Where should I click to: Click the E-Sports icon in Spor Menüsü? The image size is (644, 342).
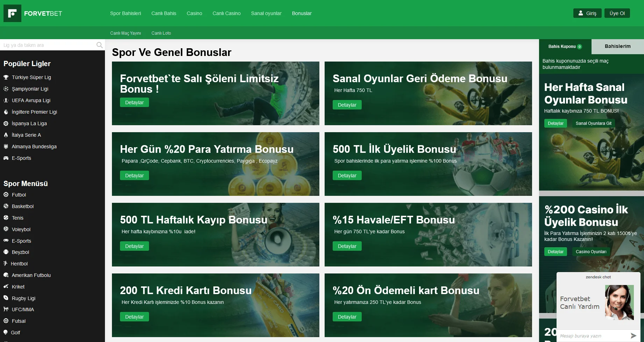(x=6, y=241)
